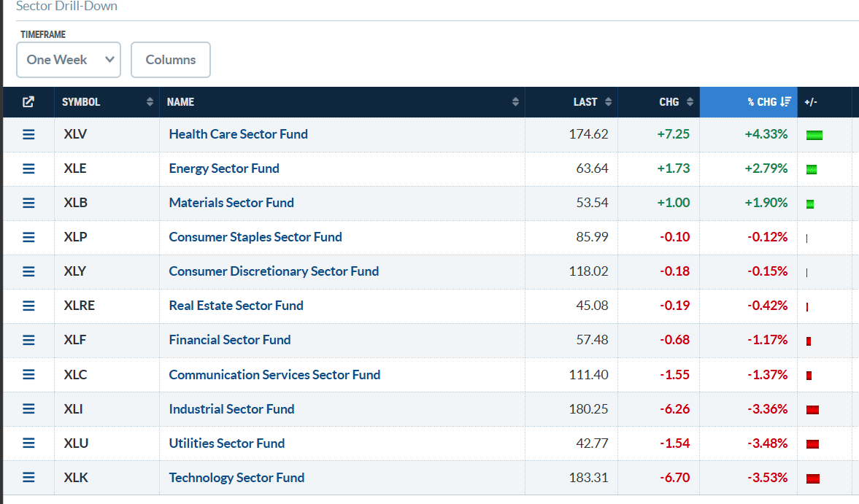The width and height of the screenshot is (859, 504).
Task: Open the XLP row hamburger menu
Action: pos(28,237)
